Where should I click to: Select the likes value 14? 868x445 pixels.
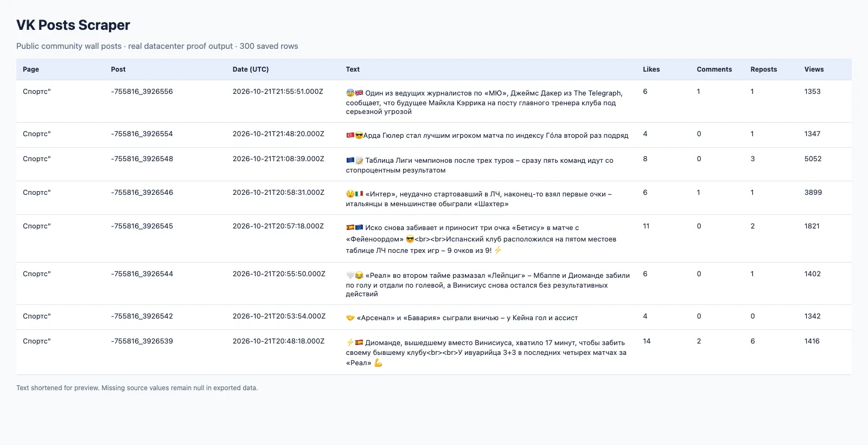pos(647,341)
